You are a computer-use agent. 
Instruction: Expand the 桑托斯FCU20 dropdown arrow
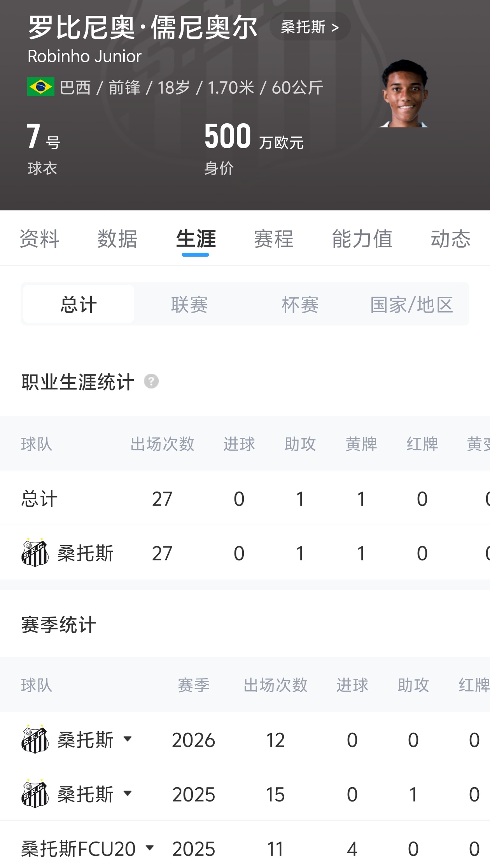click(x=150, y=847)
